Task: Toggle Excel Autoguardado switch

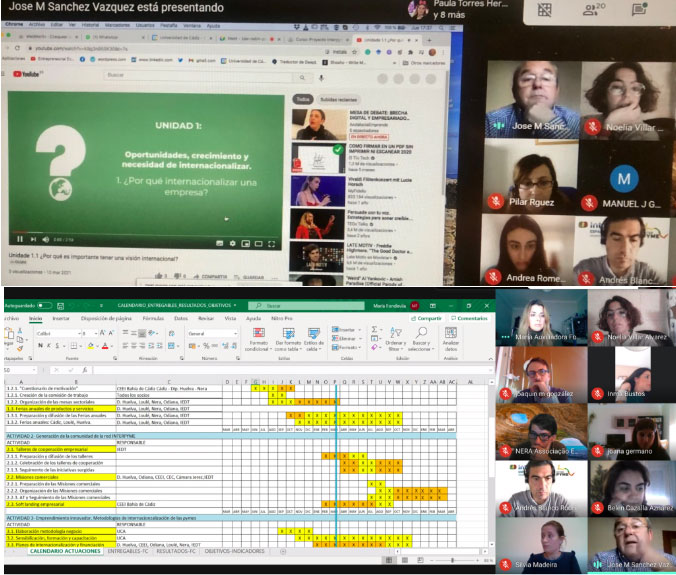Action: 44,306
